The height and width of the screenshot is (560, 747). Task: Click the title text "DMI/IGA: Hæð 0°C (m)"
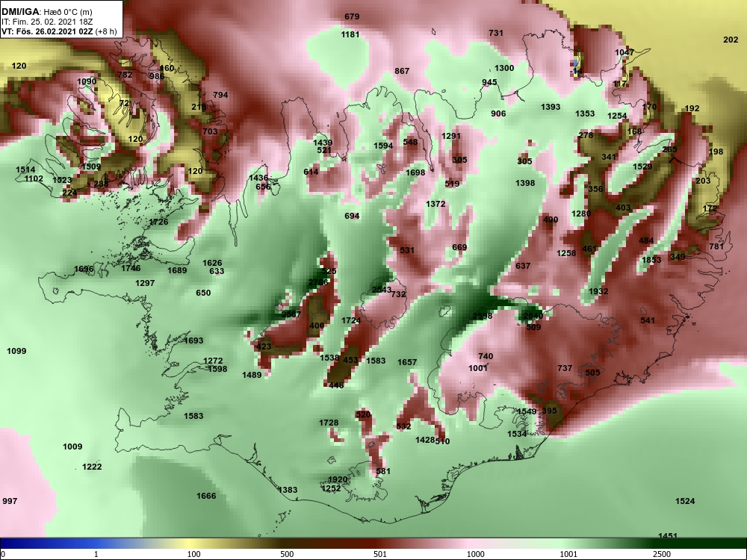pyautogui.click(x=46, y=13)
